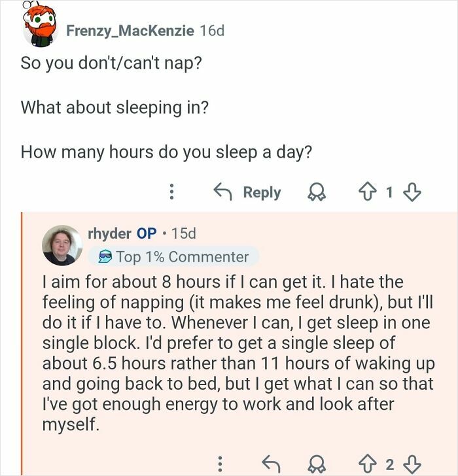Visit rhyder's profile via the username

[x=109, y=233]
